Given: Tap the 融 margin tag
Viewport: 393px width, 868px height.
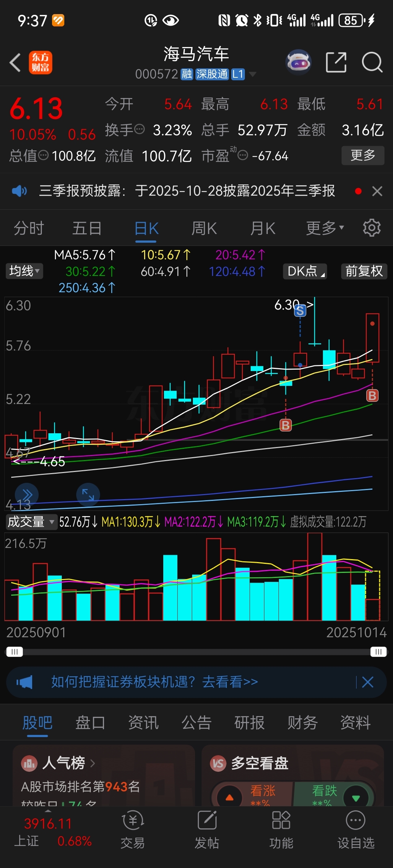Looking at the screenshot, I should 187,74.
